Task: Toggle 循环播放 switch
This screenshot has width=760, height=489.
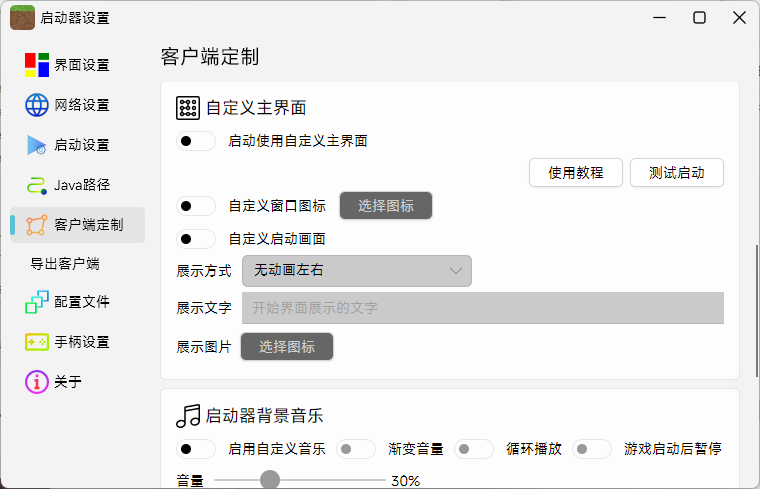Action: (x=474, y=449)
